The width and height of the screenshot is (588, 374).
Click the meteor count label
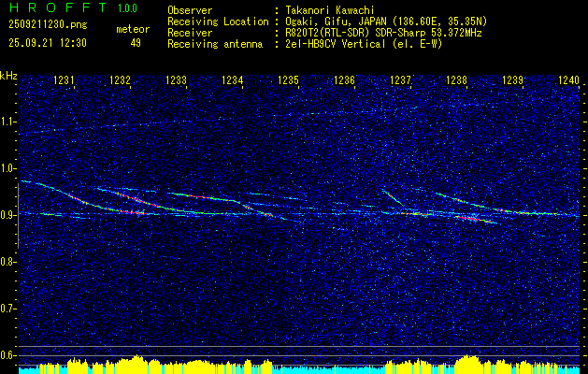(x=133, y=29)
